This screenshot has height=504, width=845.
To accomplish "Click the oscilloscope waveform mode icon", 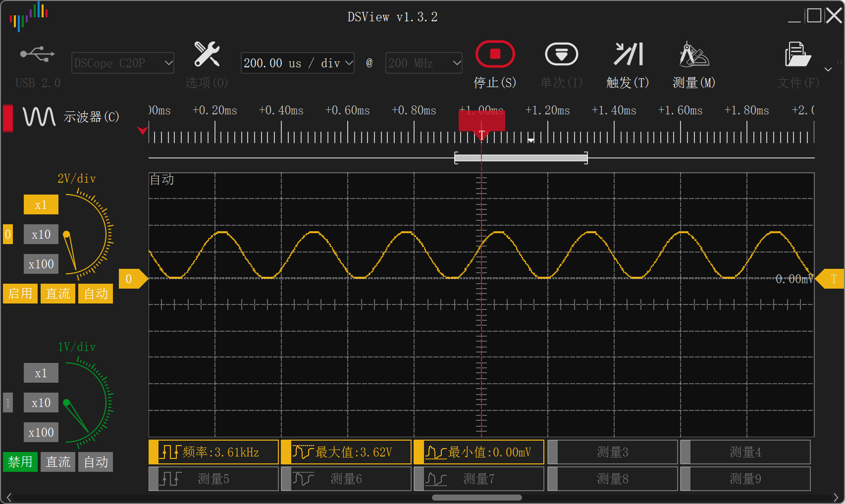I will 39,117.
